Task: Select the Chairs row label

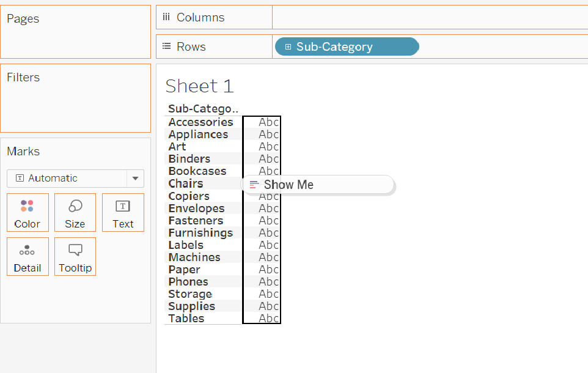Action: coord(185,183)
